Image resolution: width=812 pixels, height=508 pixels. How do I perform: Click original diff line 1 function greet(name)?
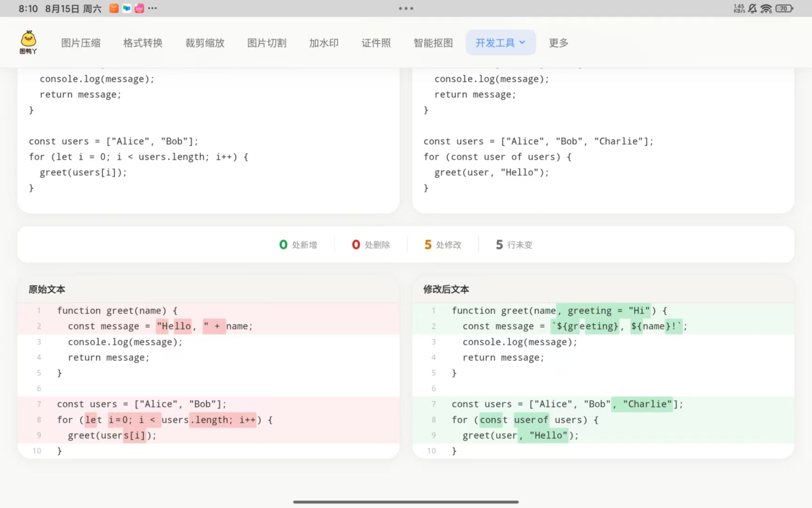pos(209,310)
